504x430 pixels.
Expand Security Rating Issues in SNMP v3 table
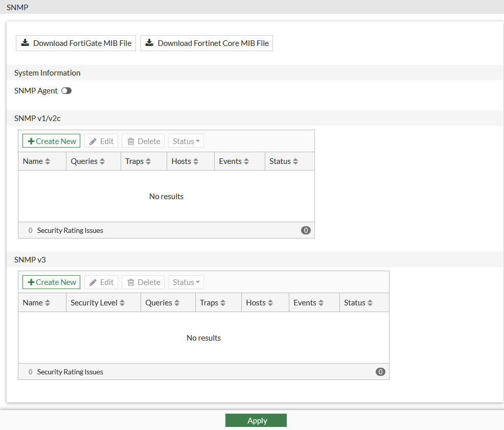70,372
